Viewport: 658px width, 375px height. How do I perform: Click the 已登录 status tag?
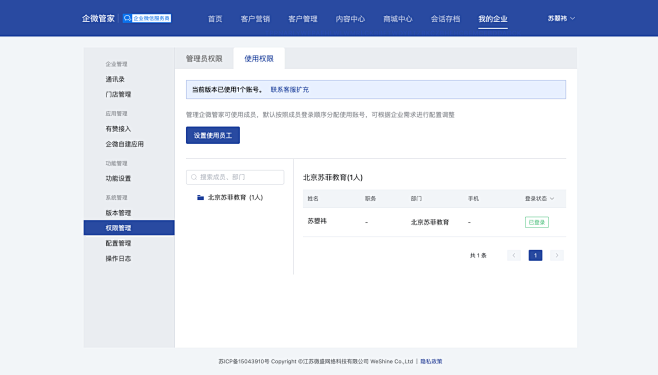(x=537, y=222)
